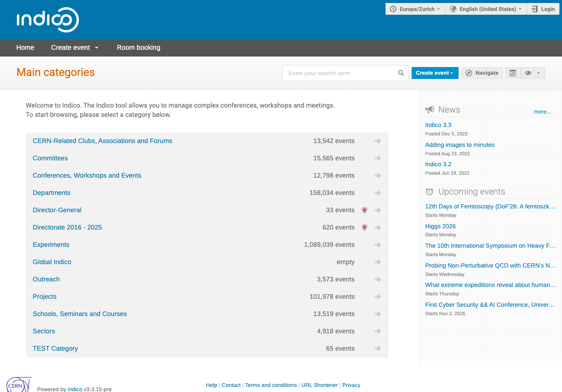Open Terms and conditions footer link
Image resolution: width=562 pixels, height=392 pixels.
[271, 385]
